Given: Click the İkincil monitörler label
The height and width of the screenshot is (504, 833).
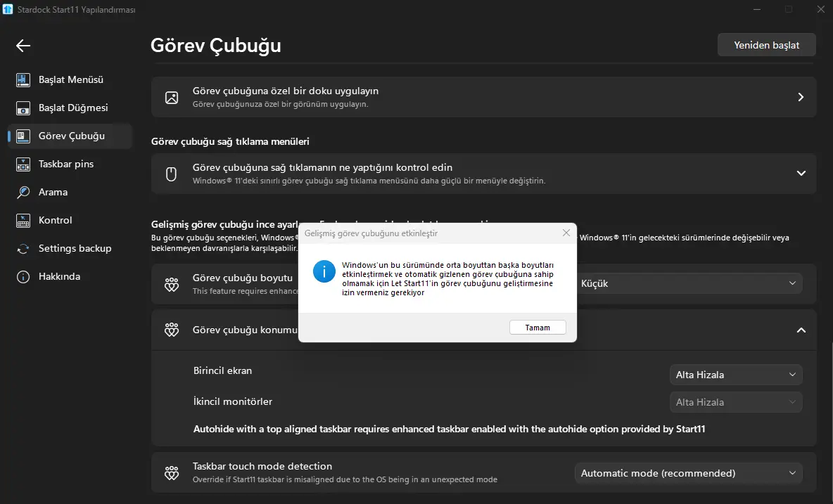Looking at the screenshot, I should coord(233,401).
